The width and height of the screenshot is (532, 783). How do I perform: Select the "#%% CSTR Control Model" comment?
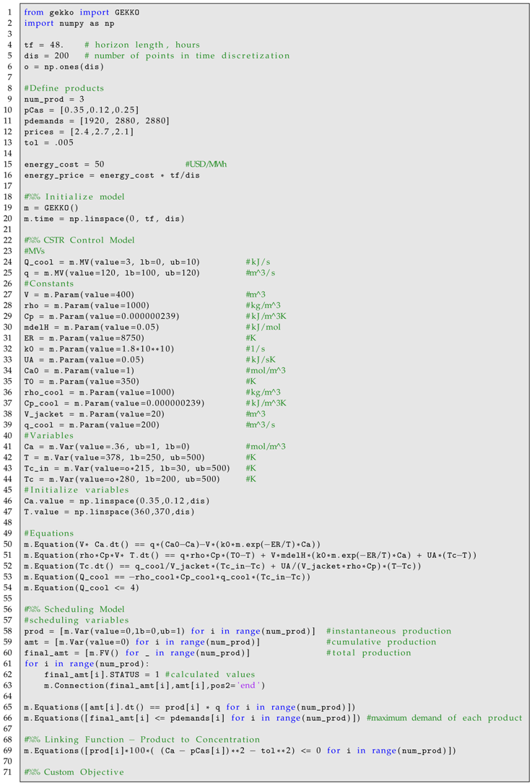click(x=79, y=240)
